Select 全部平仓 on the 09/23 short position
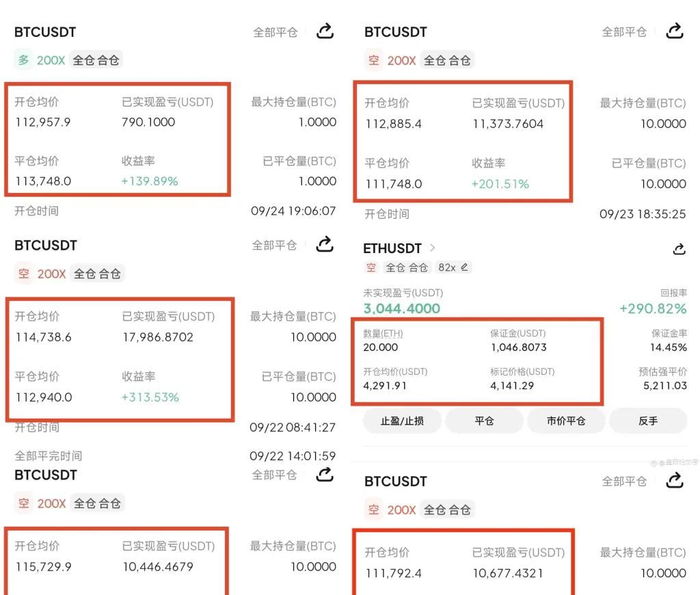The width and height of the screenshot is (700, 595). point(624,32)
